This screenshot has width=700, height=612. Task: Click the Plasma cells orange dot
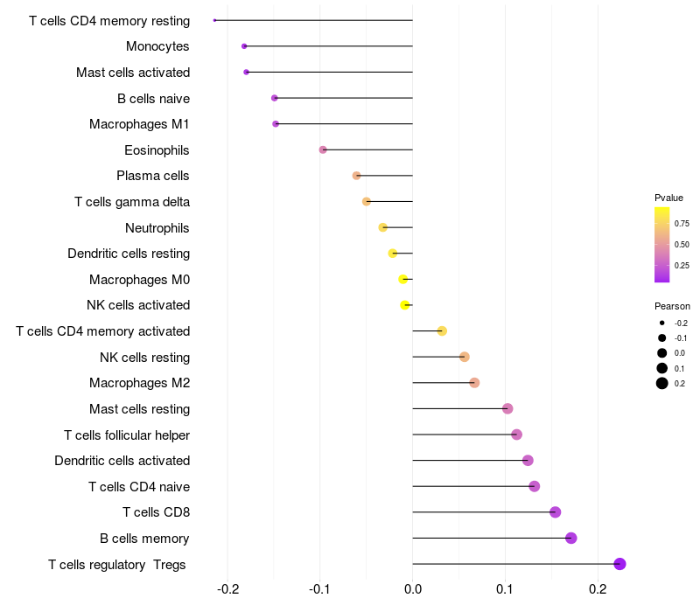[356, 176]
